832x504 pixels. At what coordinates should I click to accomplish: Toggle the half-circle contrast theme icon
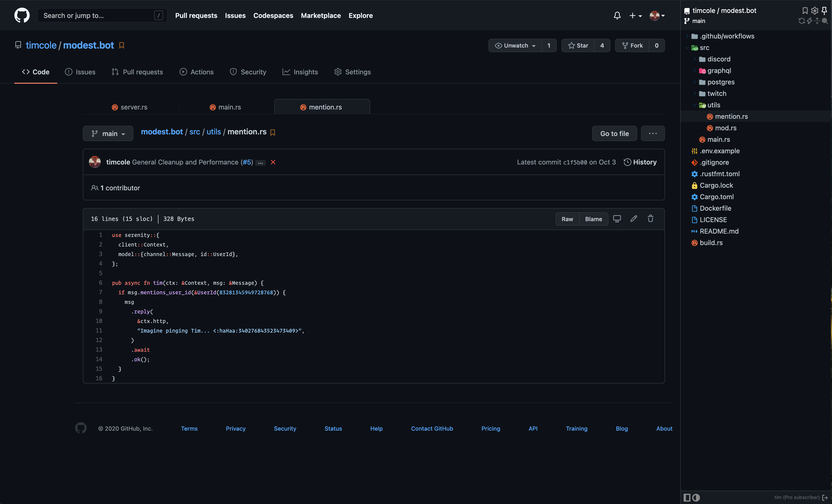(696, 497)
